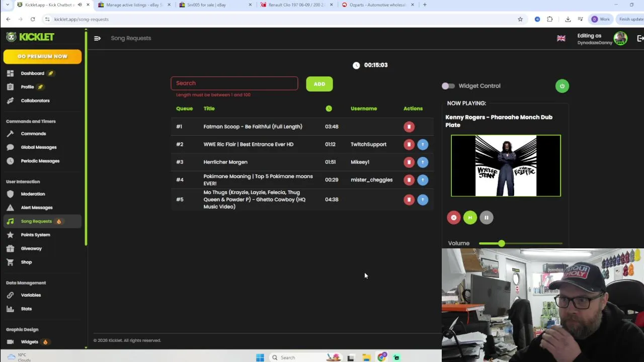Switch to Manage active listings eBay tab
The height and width of the screenshot is (362, 644).
pos(134,5)
